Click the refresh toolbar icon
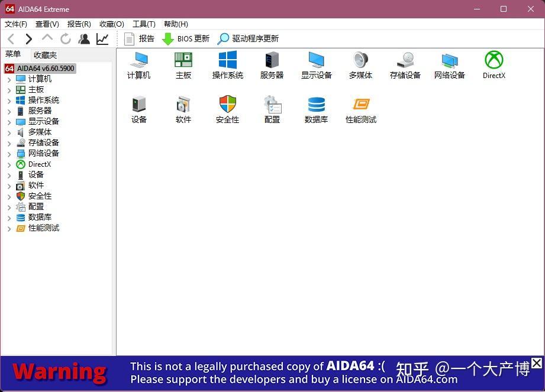The image size is (545, 392). coord(65,38)
